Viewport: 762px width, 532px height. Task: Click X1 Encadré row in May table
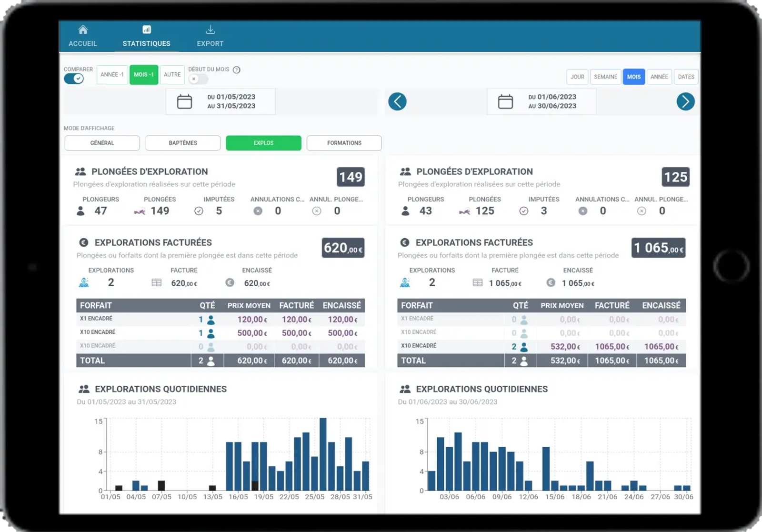[x=221, y=319]
